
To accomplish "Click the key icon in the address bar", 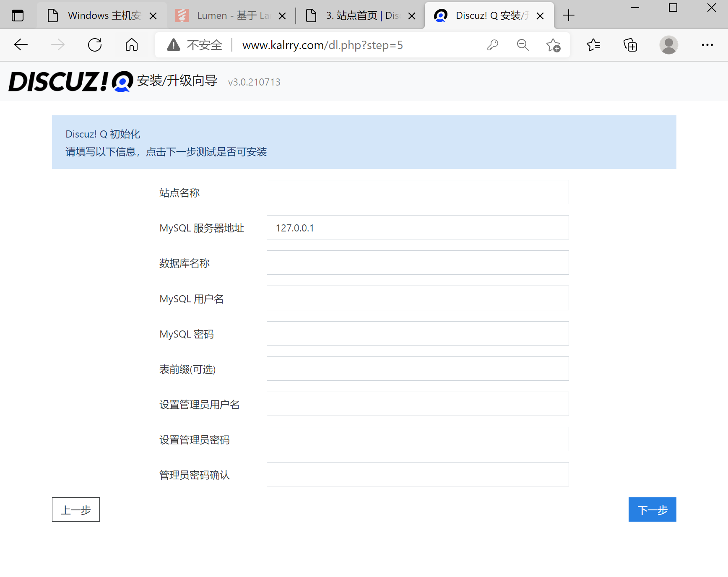I will click(494, 45).
